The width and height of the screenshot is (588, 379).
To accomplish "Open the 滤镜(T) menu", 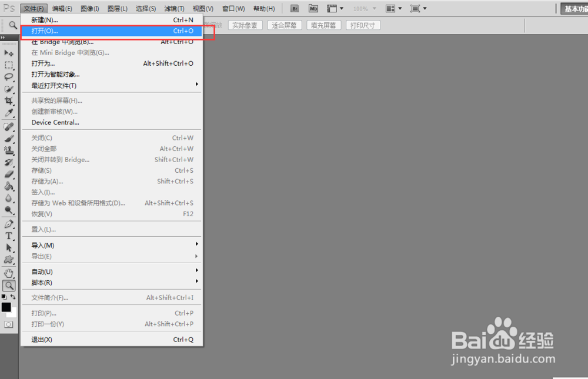I will click(175, 9).
